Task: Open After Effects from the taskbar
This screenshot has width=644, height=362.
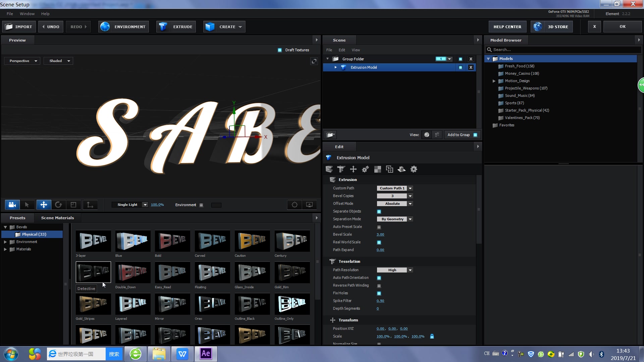Action: [206, 354]
